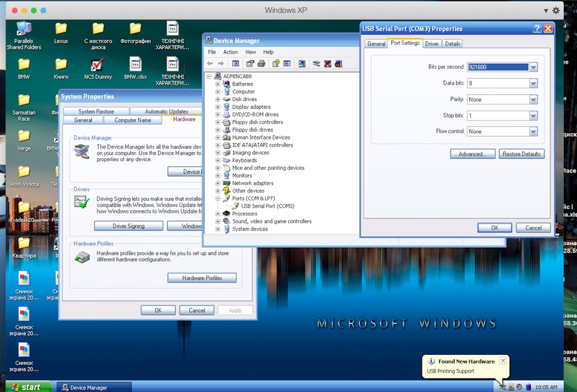Expand the Processors node

point(218,213)
